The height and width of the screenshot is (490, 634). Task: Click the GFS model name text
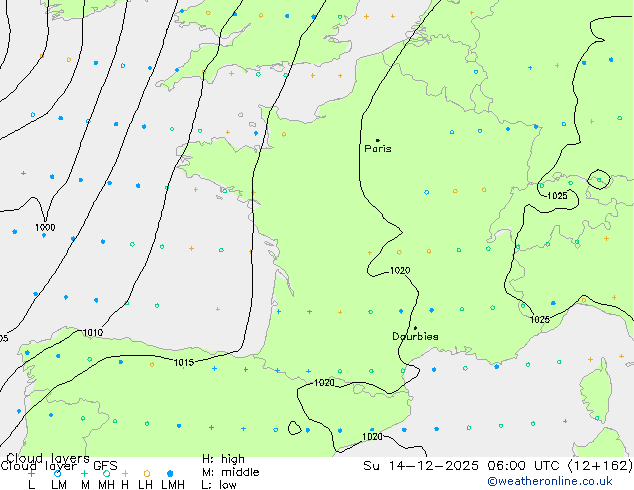105,466
